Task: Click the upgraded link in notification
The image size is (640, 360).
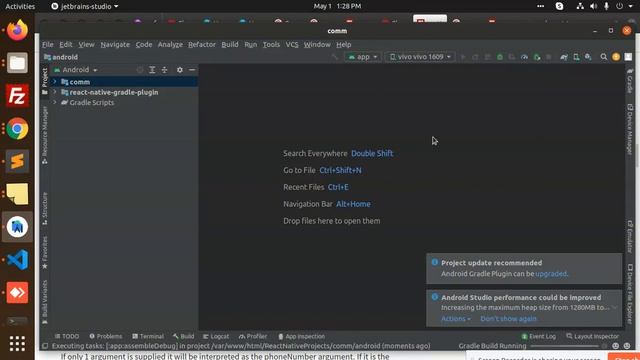Action: click(x=551, y=273)
